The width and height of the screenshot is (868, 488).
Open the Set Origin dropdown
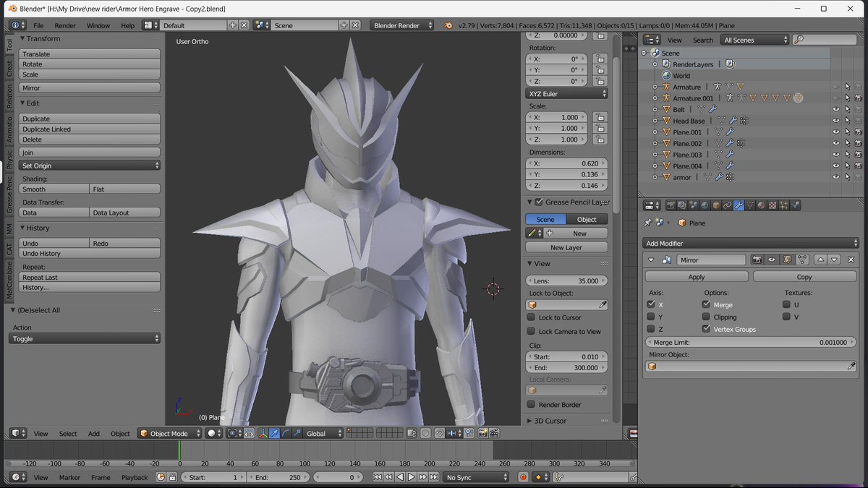(x=90, y=166)
